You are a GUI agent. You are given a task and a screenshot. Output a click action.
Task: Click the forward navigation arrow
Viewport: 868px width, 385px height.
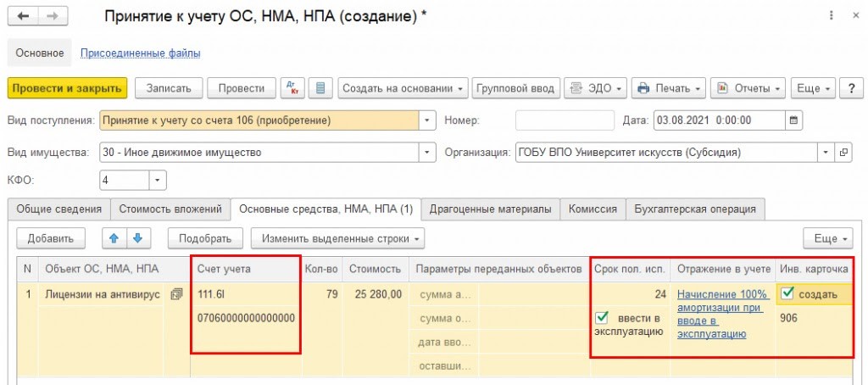(x=53, y=16)
